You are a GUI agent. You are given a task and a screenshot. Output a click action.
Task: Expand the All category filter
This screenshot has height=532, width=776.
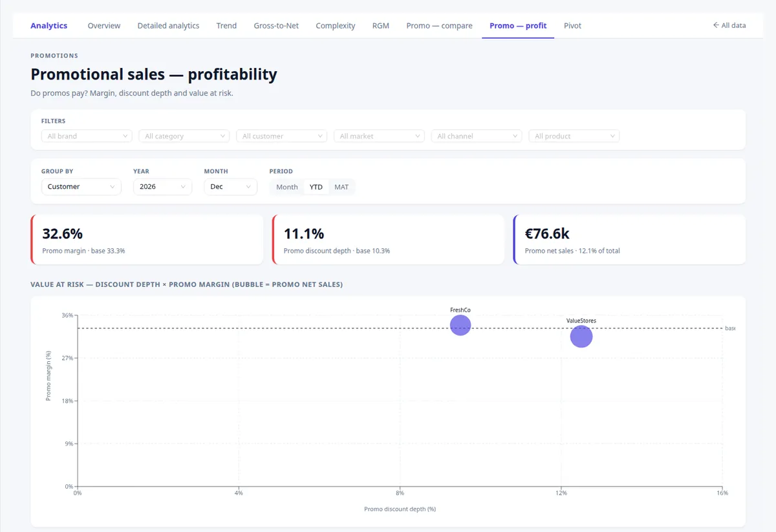[184, 136]
